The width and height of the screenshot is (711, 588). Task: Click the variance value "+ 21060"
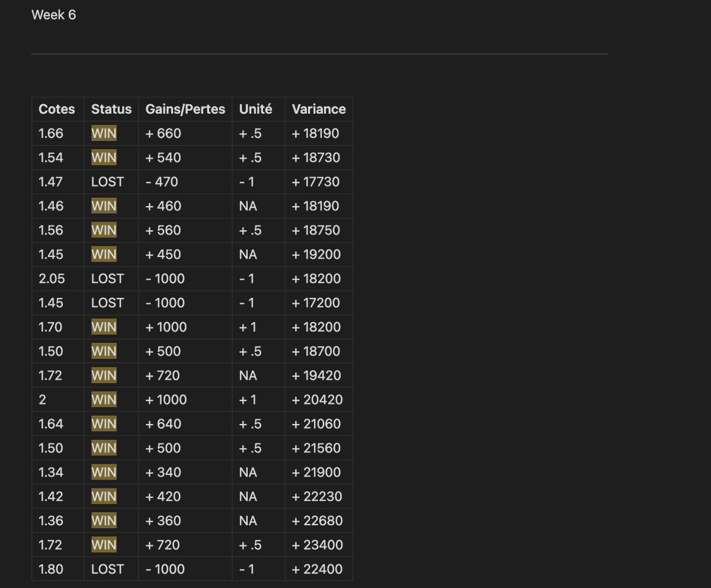(316, 424)
